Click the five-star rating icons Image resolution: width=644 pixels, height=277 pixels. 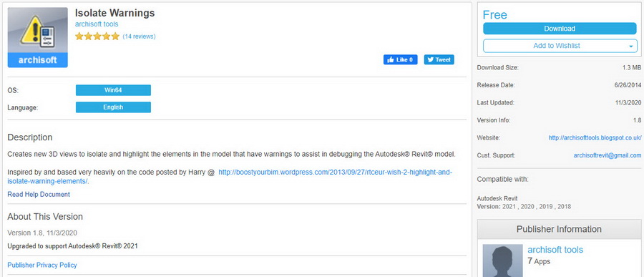click(x=97, y=37)
